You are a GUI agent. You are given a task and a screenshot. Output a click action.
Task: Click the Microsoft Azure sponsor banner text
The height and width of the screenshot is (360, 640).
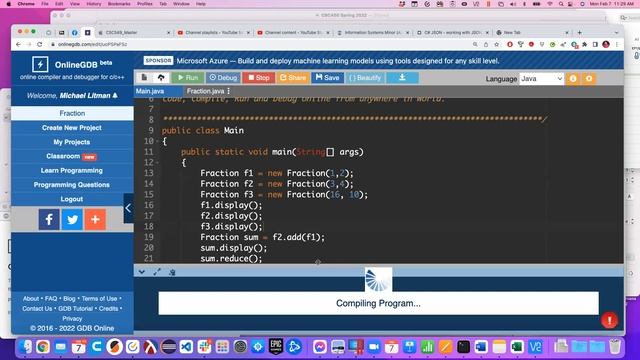[338, 61]
